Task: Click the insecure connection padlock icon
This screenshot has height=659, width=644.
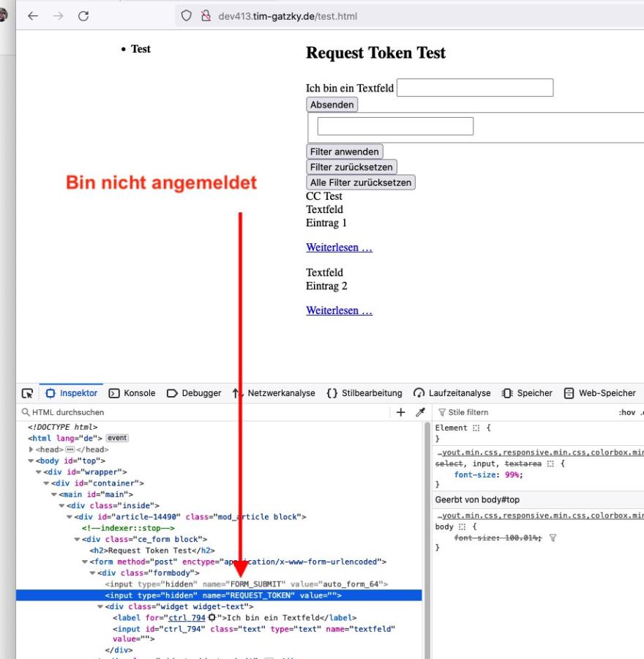Action: coord(206,16)
